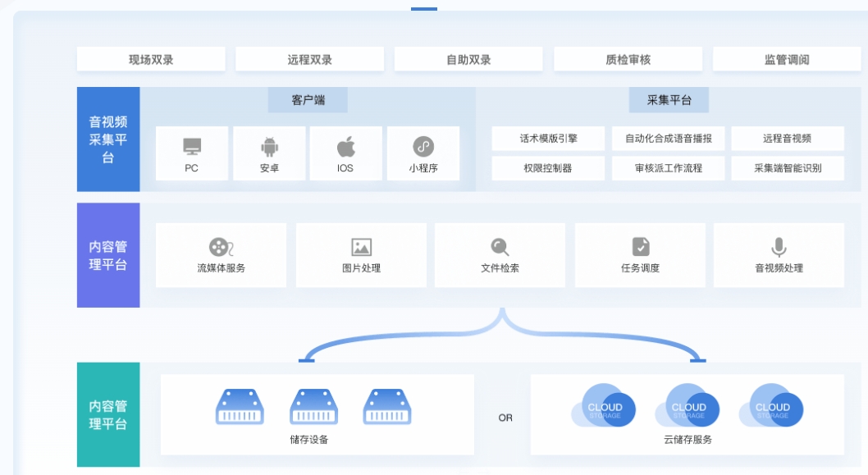The height and width of the screenshot is (475, 868).
Task: Click the Apple IOS icon
Action: pos(345,147)
